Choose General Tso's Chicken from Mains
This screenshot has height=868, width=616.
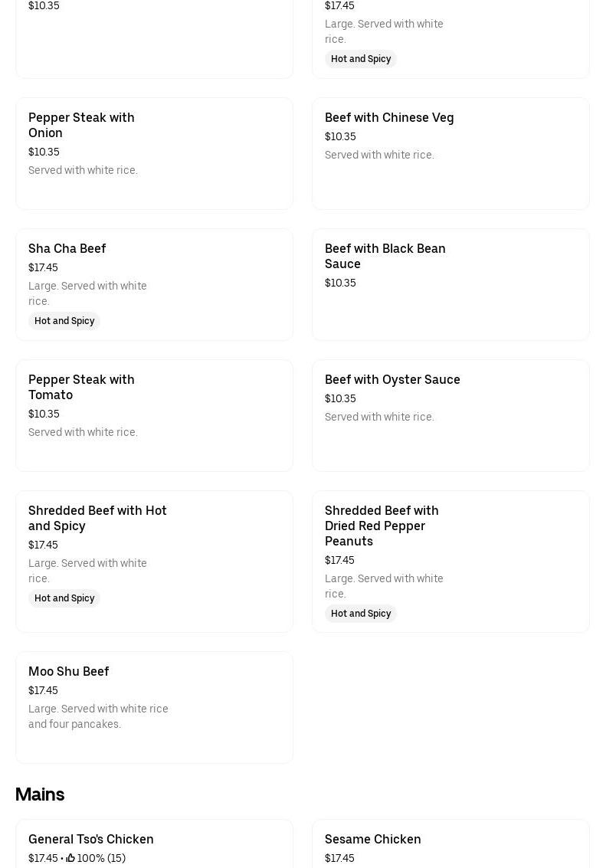pyautogui.click(x=91, y=839)
